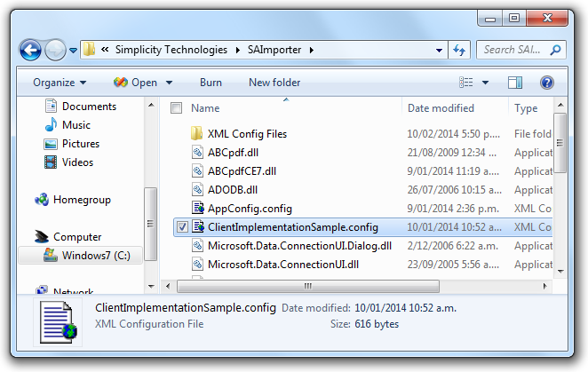Select AppConfig.config file
The width and height of the screenshot is (588, 372).
(x=250, y=209)
